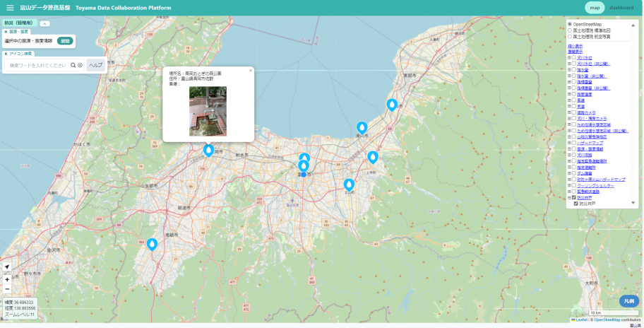Switch to the dashboard tab
Screen dimensions: 644x328
(x=621, y=8)
